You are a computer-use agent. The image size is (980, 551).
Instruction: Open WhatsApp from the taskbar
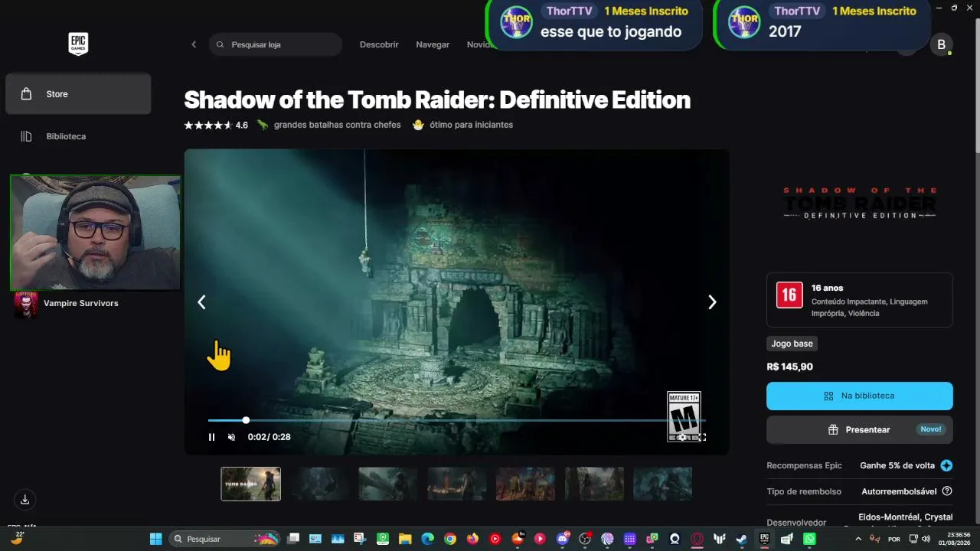coord(809,539)
